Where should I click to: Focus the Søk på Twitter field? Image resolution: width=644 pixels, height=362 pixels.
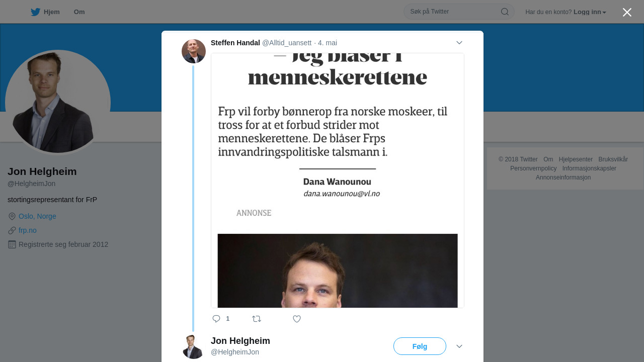(x=453, y=12)
